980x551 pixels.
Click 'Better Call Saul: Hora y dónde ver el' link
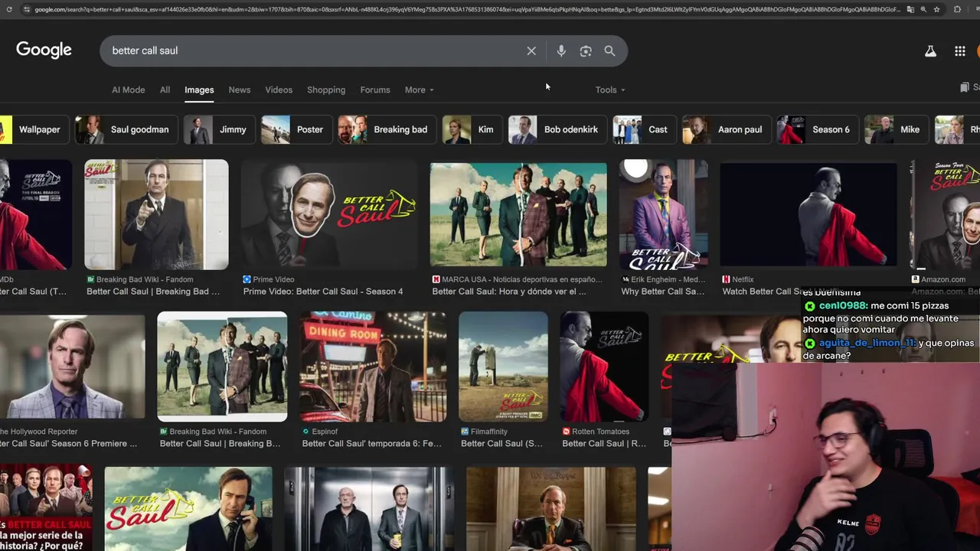[x=509, y=292]
